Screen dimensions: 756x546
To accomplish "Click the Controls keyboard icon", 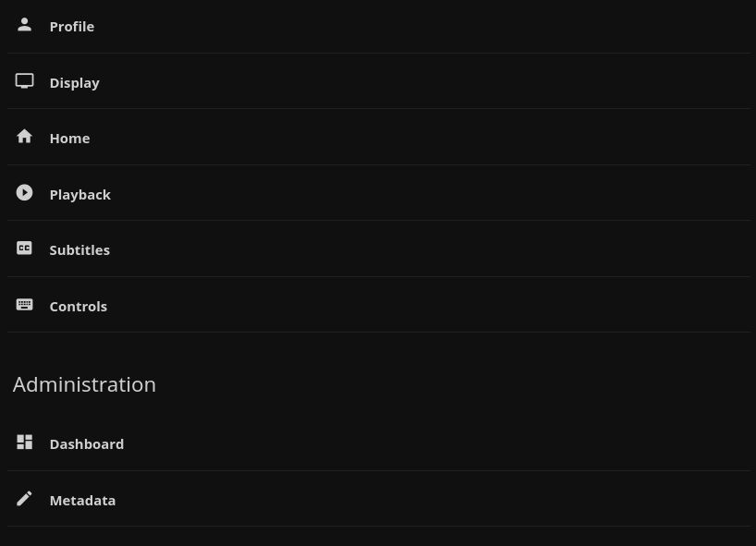I will tap(25, 305).
